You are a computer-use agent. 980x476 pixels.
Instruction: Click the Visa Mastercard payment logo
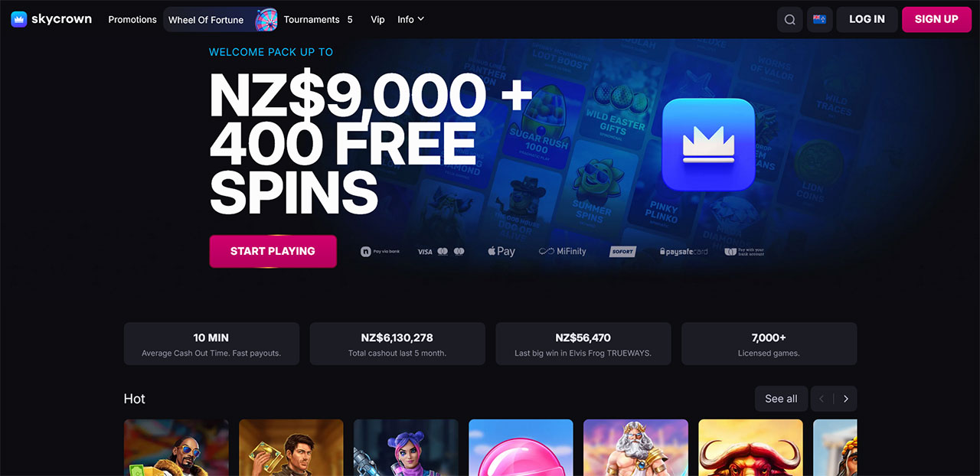coord(441,251)
